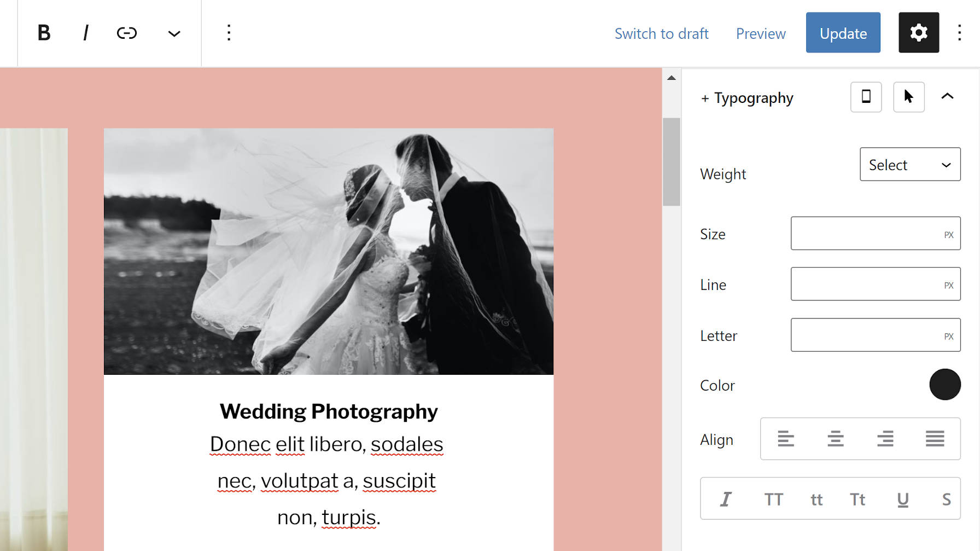Toggle the hover state cursor control

coord(908,97)
